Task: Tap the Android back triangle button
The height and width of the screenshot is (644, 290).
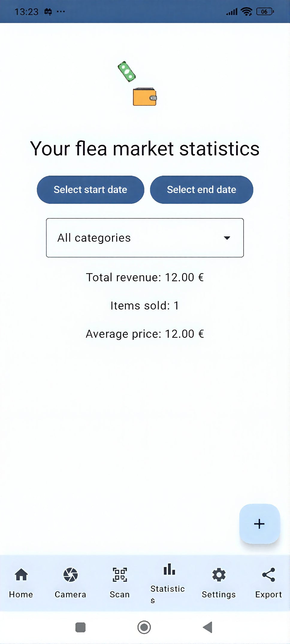Action: pos(207,627)
